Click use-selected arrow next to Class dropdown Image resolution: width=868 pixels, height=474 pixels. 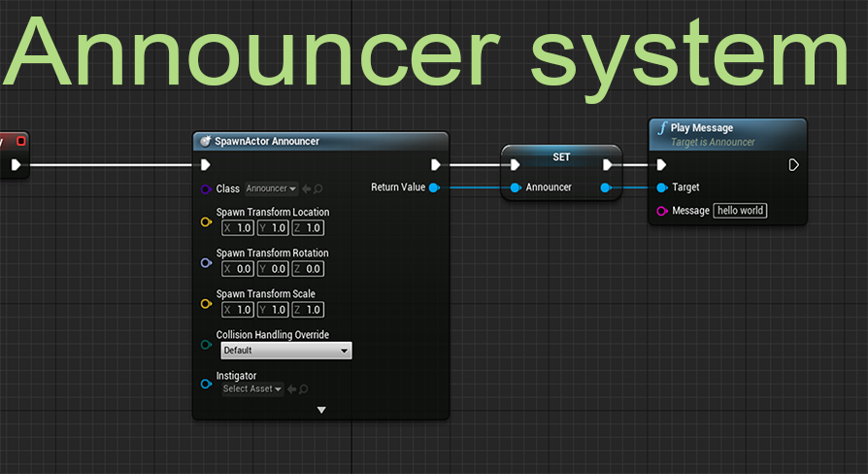point(306,188)
